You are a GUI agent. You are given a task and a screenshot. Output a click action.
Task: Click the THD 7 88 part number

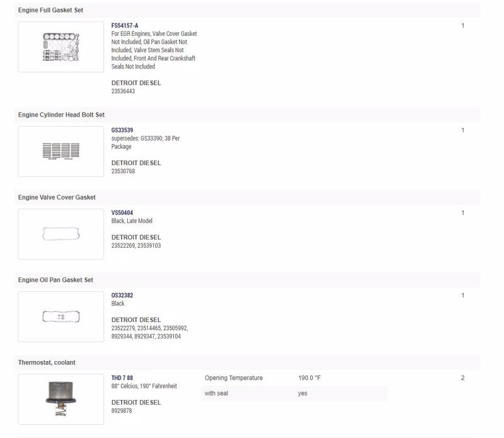pos(122,378)
